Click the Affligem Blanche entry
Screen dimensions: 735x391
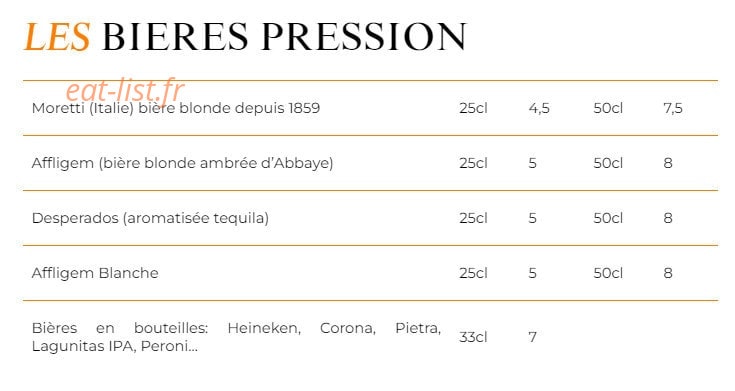pos(95,273)
